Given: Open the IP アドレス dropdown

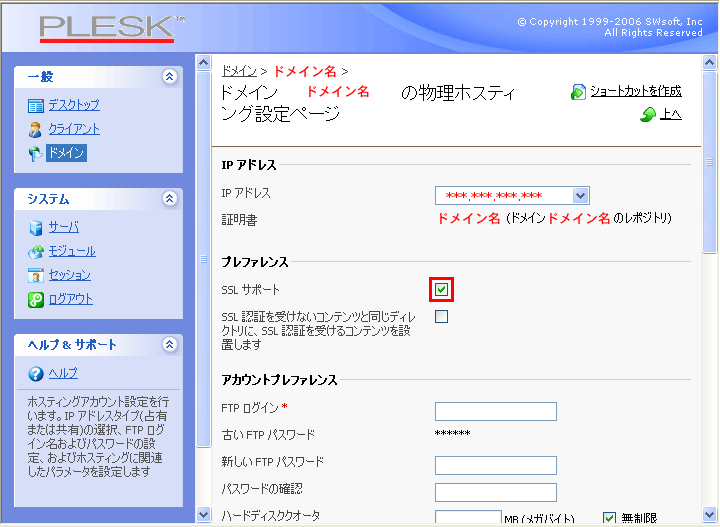Looking at the screenshot, I should pos(512,196).
